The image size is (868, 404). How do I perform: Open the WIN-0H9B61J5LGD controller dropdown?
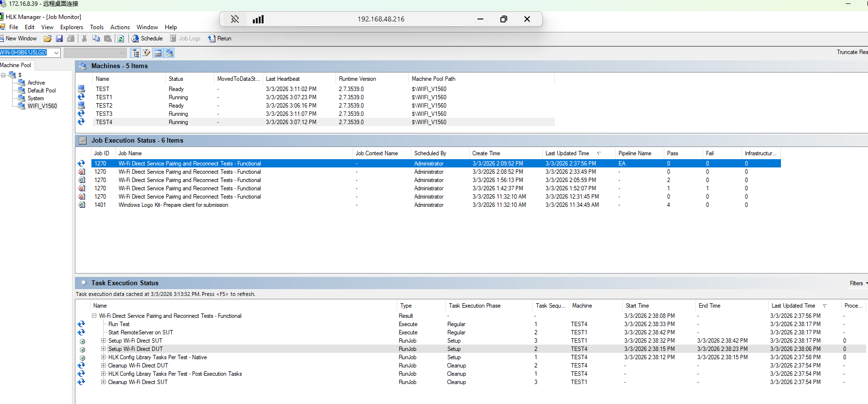56,53
